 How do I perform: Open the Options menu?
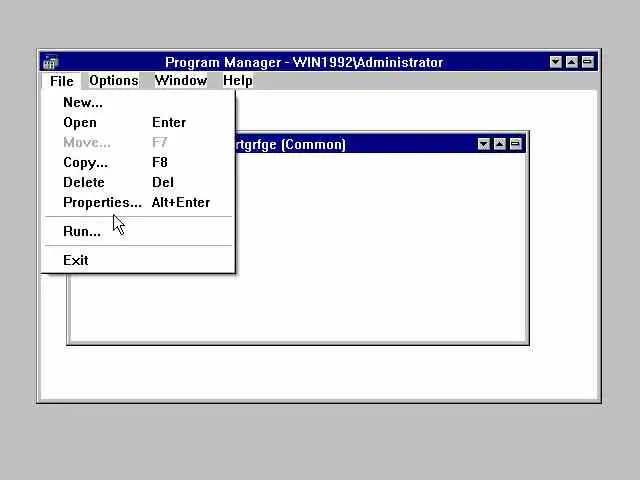coord(114,81)
